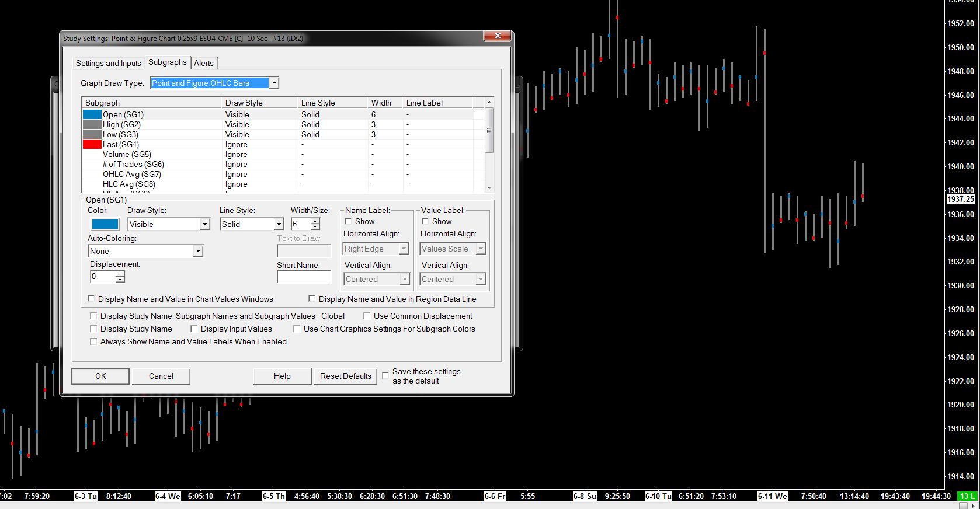The image size is (980, 509).
Task: Enable Value Label Show checkbox
Action: [425, 221]
